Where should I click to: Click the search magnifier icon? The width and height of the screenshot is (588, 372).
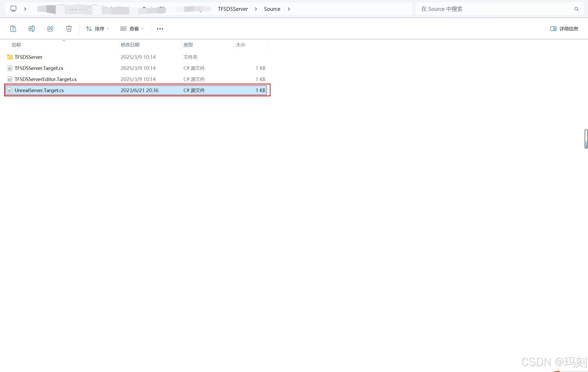576,9
